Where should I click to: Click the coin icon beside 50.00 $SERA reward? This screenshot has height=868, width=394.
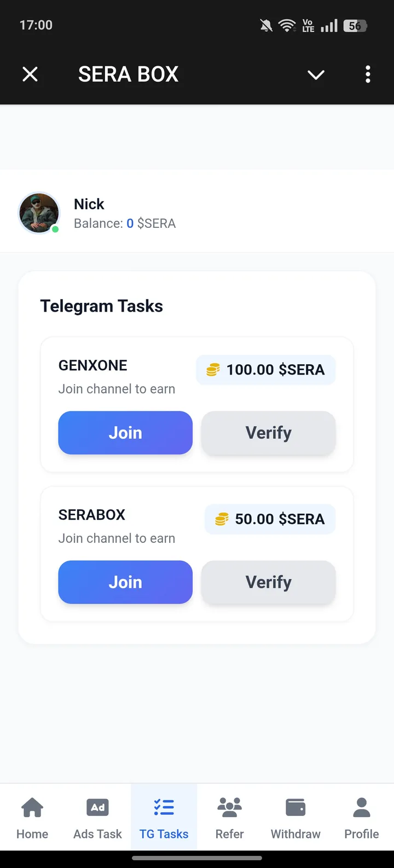221,519
